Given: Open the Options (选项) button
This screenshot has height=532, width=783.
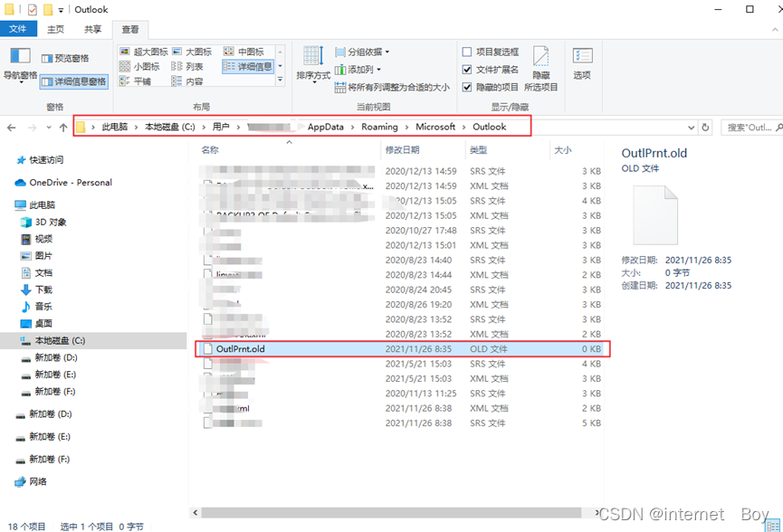Looking at the screenshot, I should click(582, 64).
